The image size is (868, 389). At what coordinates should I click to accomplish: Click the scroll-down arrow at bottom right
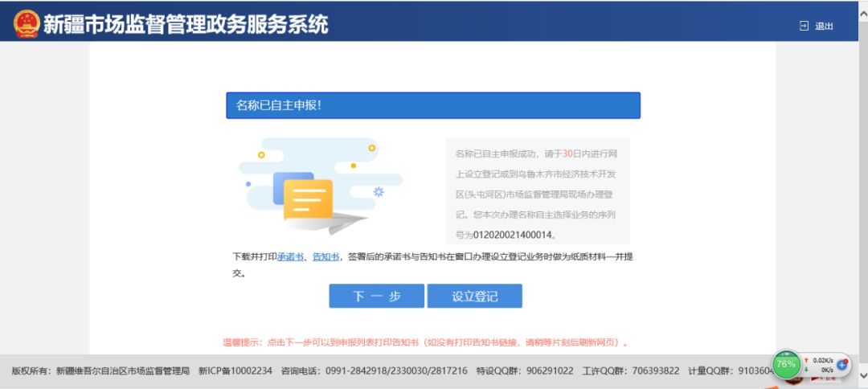(x=862, y=375)
